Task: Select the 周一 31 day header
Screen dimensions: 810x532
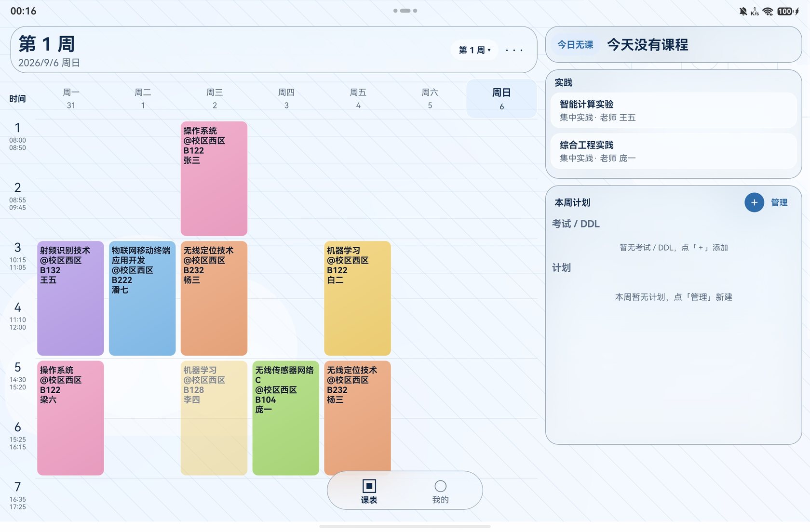Action: (71, 98)
